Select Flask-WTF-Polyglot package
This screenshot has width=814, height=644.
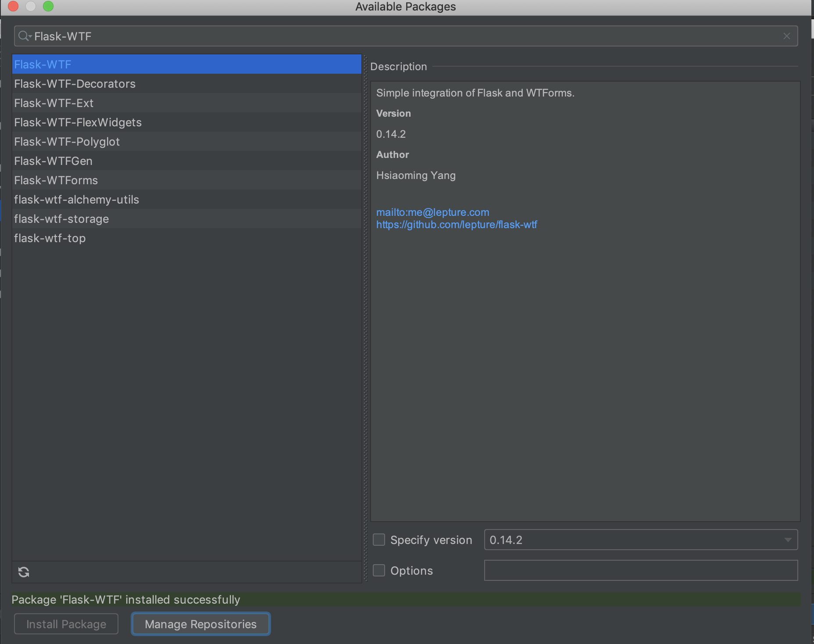187,142
